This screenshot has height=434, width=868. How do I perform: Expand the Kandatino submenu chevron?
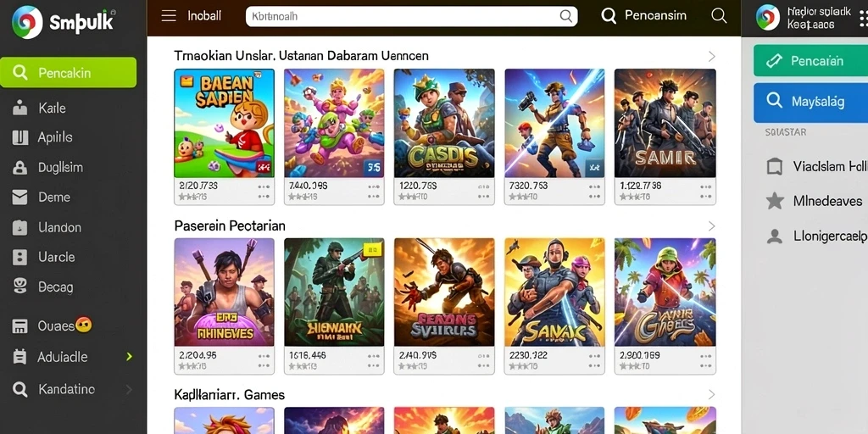129,390
